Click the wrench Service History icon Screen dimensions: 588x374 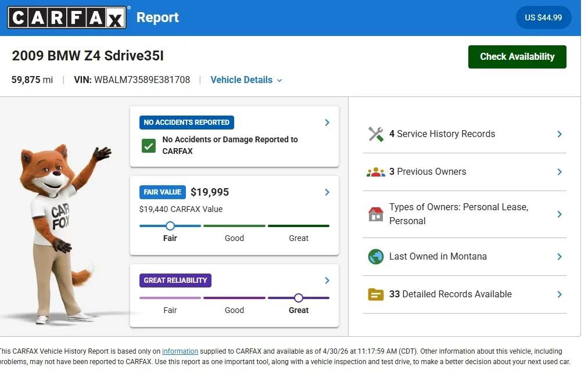(x=376, y=134)
